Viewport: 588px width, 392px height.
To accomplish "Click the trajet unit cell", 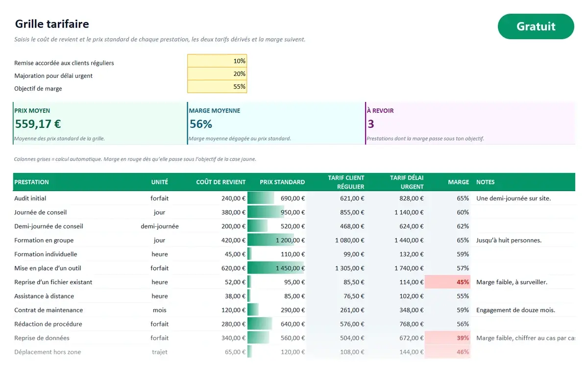I will click(160, 352).
